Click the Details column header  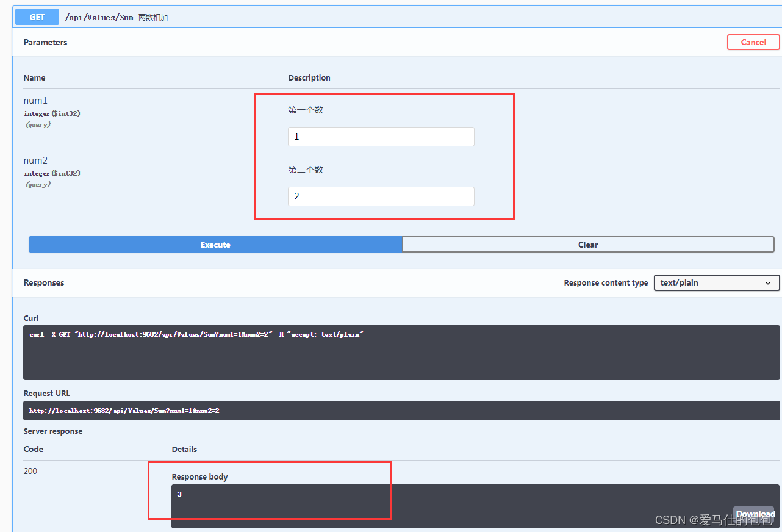coord(184,449)
